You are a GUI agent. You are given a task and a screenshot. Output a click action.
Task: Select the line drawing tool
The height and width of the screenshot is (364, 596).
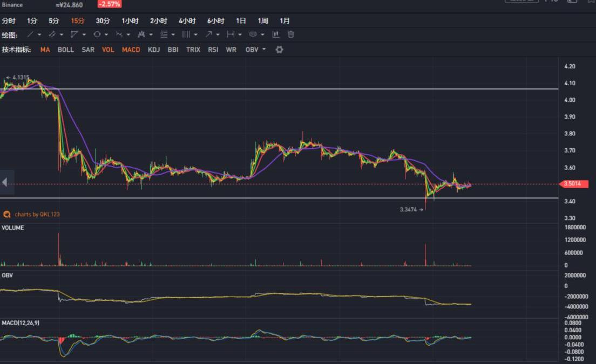[x=30, y=35]
